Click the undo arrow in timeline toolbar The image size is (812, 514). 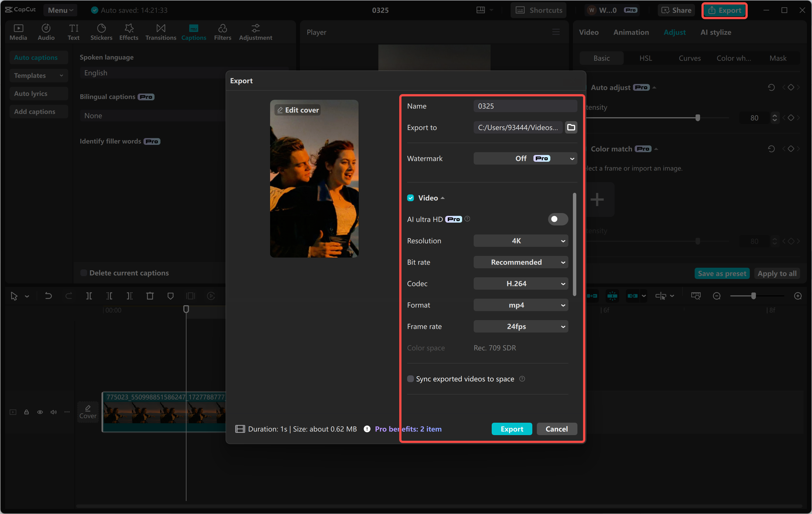pyautogui.click(x=48, y=296)
